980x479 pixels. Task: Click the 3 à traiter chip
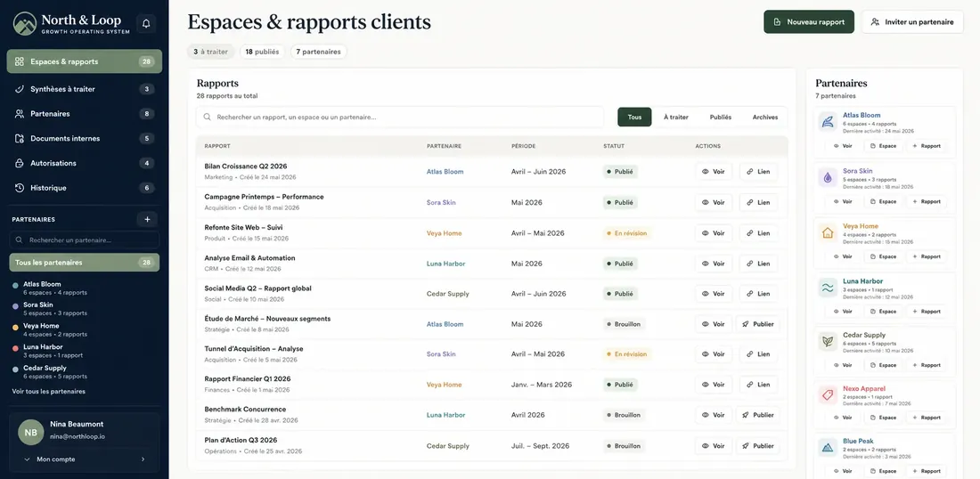[210, 52]
